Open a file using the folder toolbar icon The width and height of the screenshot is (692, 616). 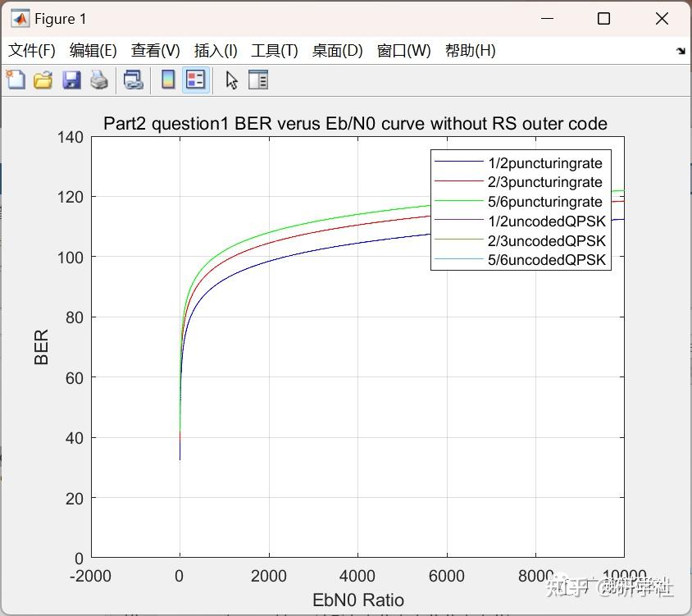(x=43, y=80)
